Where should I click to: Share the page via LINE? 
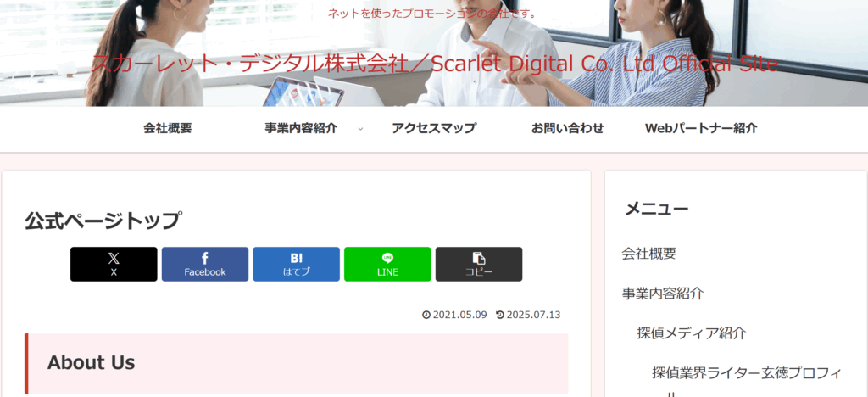387,264
